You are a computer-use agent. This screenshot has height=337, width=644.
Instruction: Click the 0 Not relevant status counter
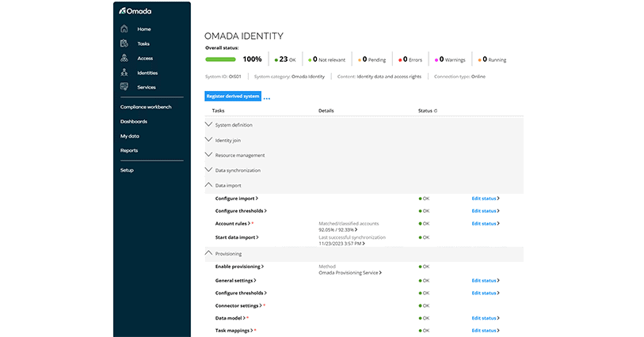[326, 59]
